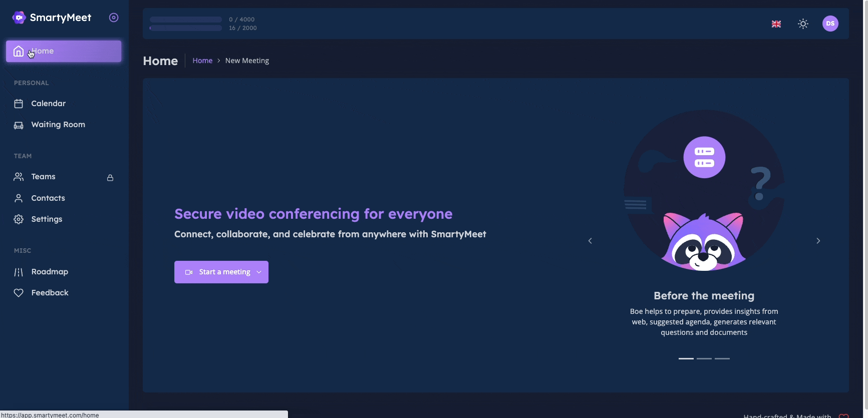868x418 pixels.
Task: Open the DS user avatar menu
Action: point(830,24)
